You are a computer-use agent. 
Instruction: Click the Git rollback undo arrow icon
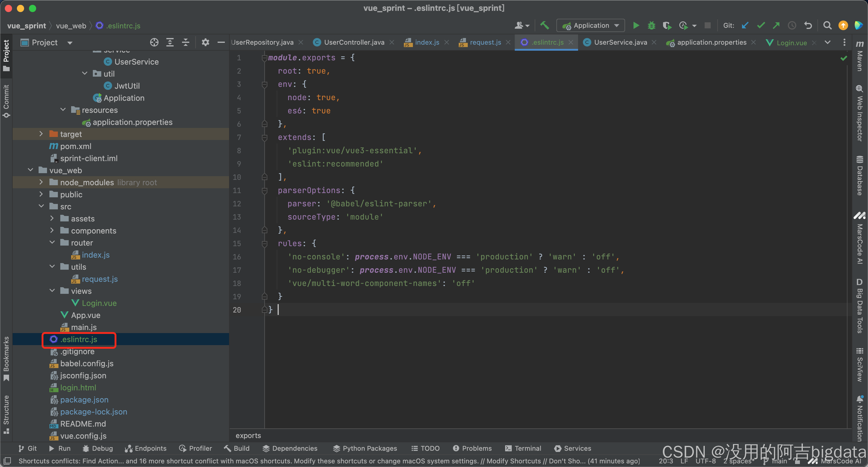[808, 26]
